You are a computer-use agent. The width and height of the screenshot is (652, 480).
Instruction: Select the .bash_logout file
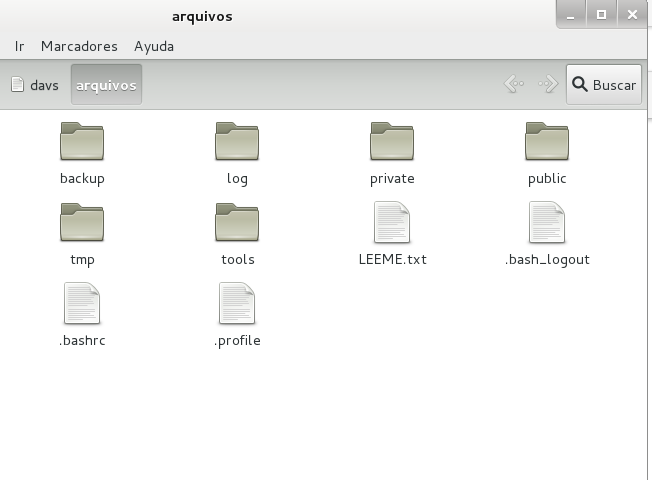click(x=547, y=223)
